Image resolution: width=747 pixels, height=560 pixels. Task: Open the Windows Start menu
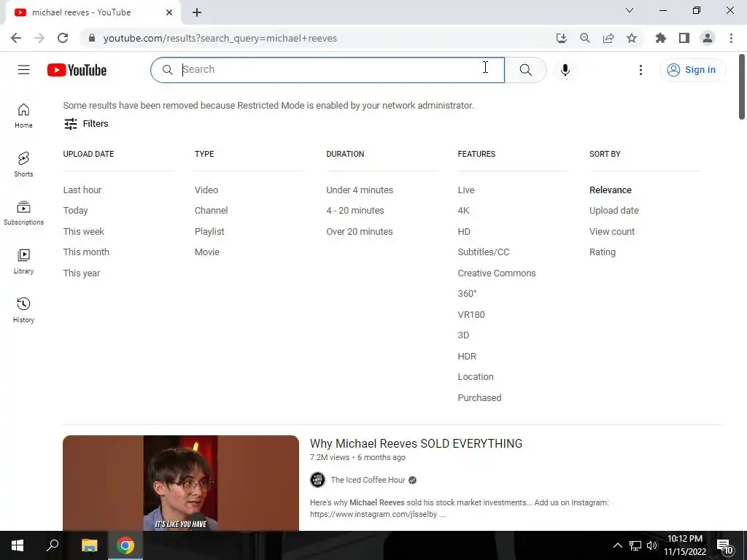18,545
